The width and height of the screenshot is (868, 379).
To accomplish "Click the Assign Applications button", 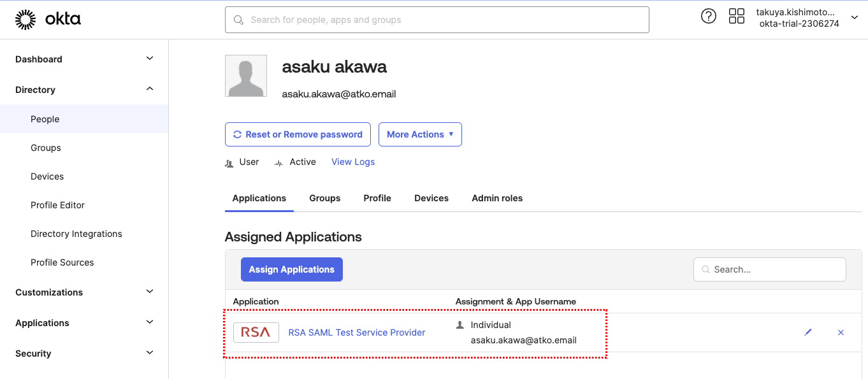I will (x=291, y=269).
